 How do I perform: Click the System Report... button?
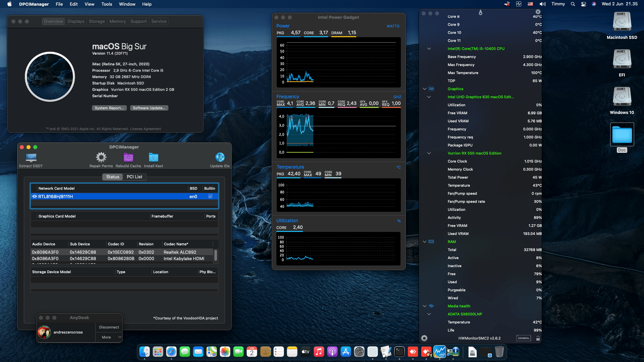(109, 108)
